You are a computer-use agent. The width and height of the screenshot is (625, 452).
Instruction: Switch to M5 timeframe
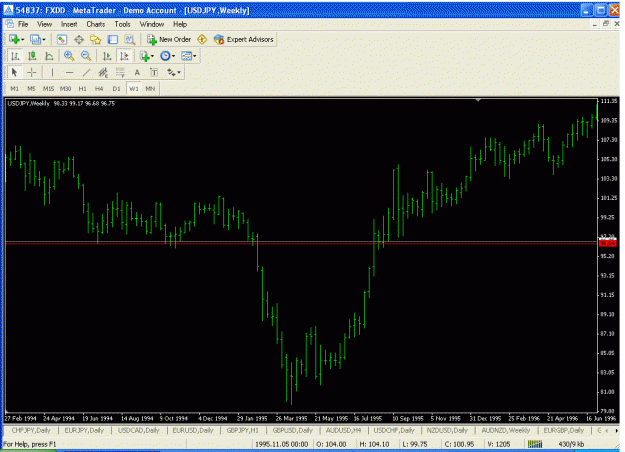[x=31, y=89]
